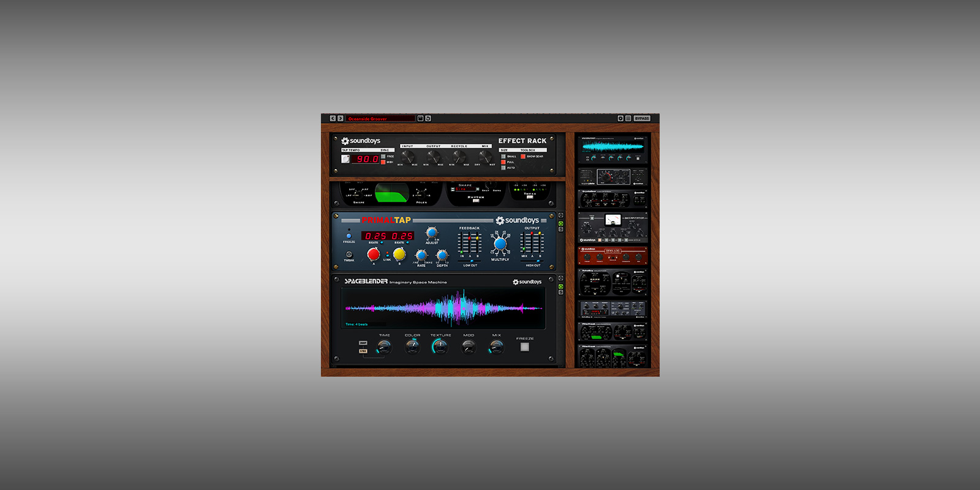Click the PrimalTap Adjust knob

click(432, 233)
